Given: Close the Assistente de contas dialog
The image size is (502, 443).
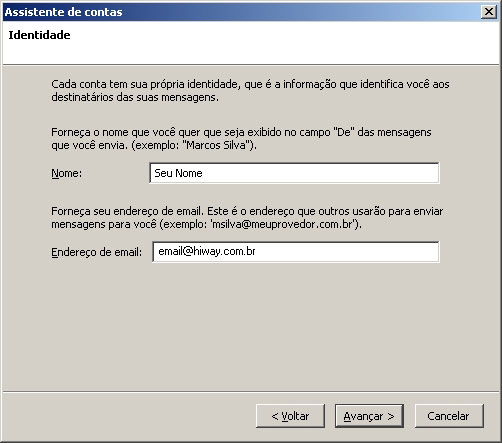Looking at the screenshot, I should [x=489, y=12].
